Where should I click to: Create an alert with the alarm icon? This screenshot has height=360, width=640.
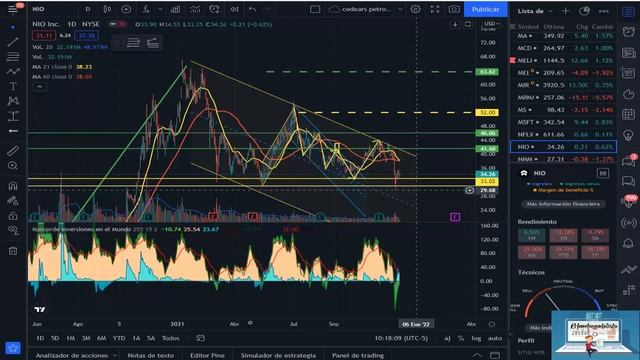coord(214,9)
